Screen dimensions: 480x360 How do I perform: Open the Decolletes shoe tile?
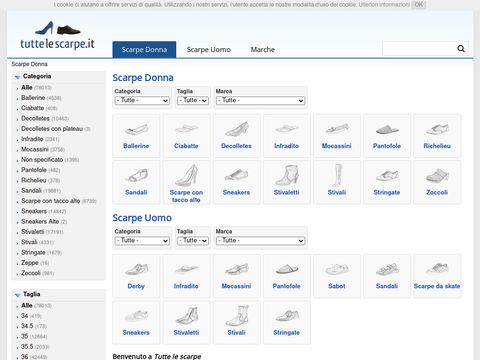(x=236, y=136)
